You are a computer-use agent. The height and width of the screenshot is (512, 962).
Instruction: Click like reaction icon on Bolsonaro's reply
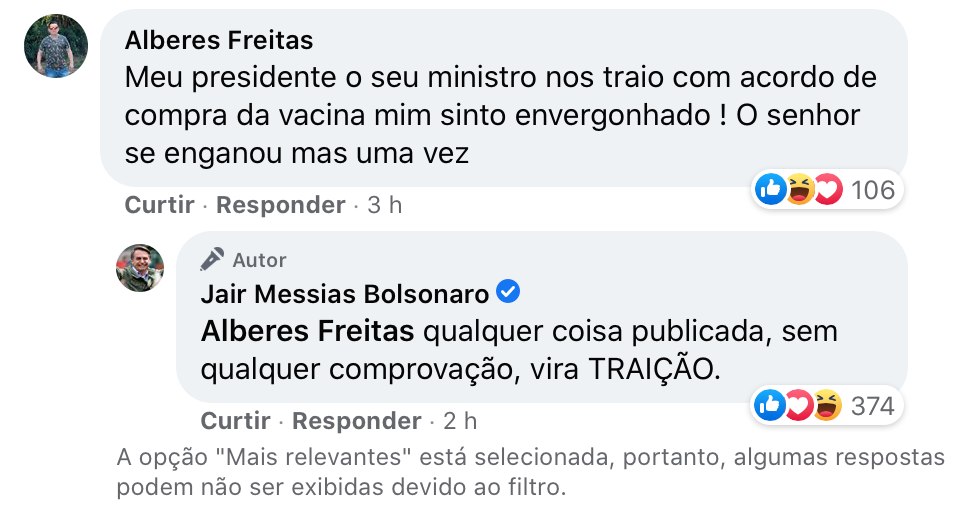tap(771, 405)
